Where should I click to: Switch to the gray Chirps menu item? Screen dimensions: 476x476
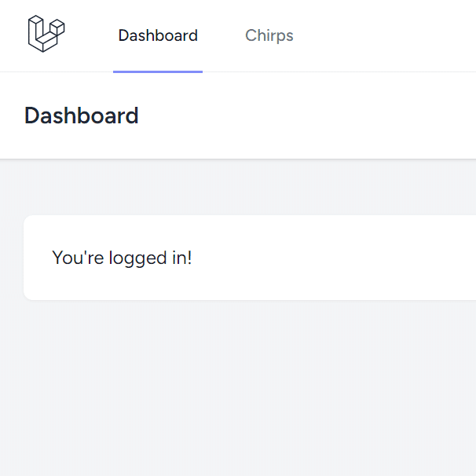click(269, 36)
